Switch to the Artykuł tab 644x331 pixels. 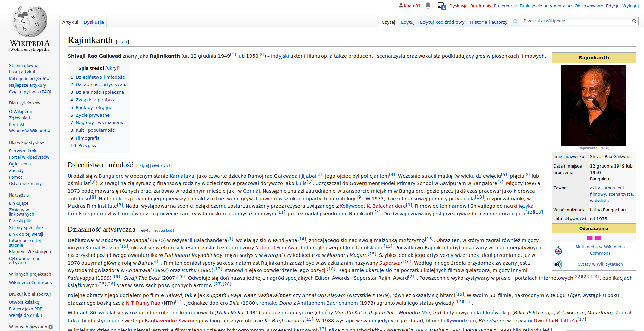point(70,22)
